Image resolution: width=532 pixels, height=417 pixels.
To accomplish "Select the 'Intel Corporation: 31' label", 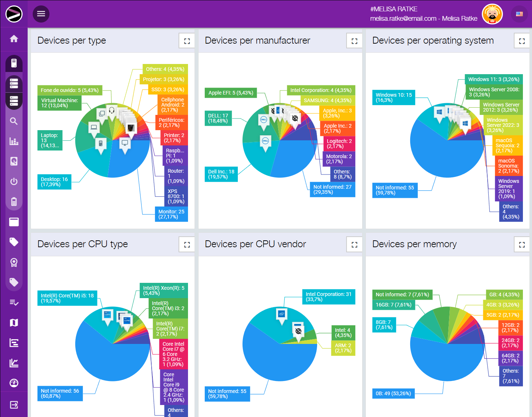I will point(328,297).
